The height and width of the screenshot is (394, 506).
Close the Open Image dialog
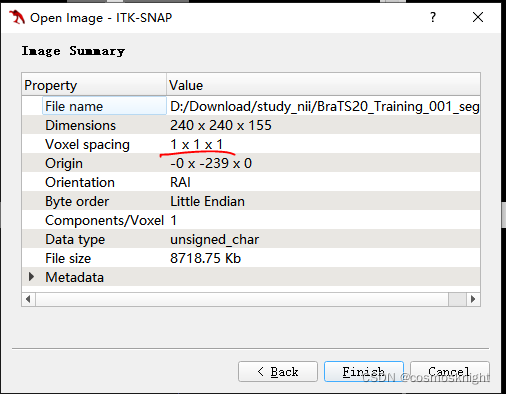478,17
